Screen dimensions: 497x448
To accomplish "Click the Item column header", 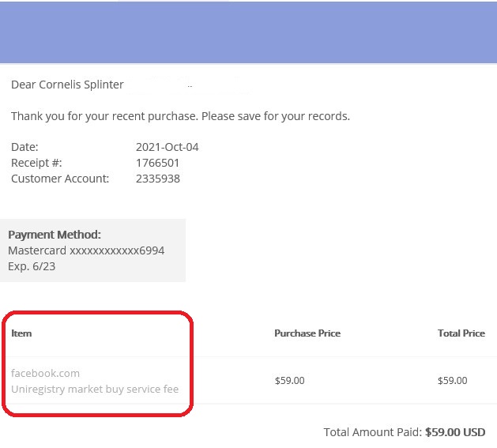I will click(x=21, y=333).
